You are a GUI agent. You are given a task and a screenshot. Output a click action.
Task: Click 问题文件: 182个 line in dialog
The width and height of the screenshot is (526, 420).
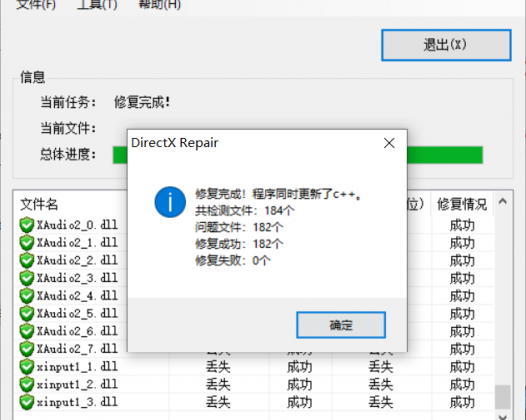pyautogui.click(x=239, y=227)
